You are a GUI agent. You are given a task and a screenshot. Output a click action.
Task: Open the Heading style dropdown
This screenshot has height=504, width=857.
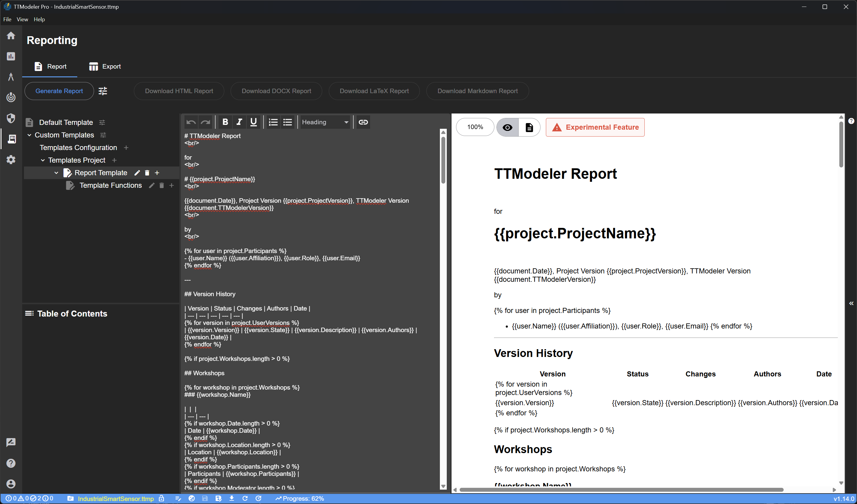click(x=325, y=122)
